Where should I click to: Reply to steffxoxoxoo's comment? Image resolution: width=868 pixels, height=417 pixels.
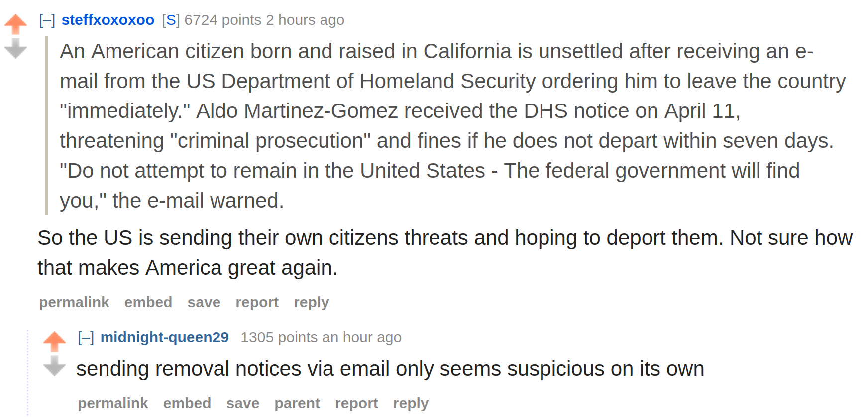[312, 302]
